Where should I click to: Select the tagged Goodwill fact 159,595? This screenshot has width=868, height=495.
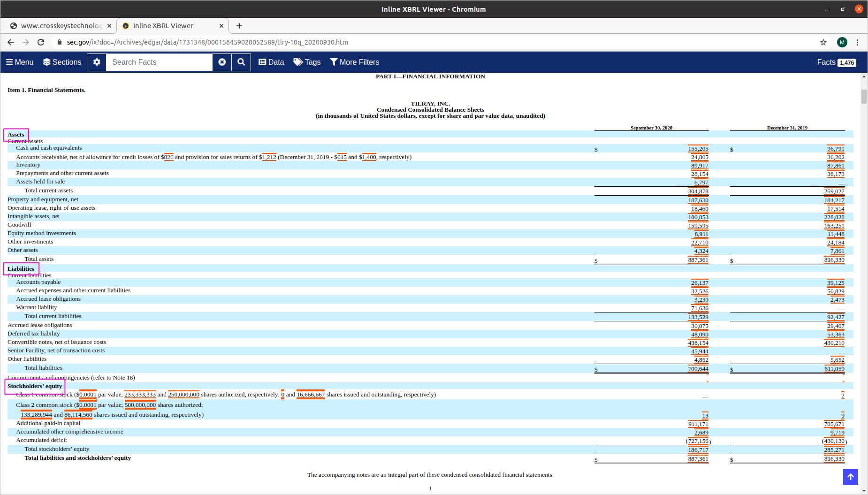(x=698, y=225)
